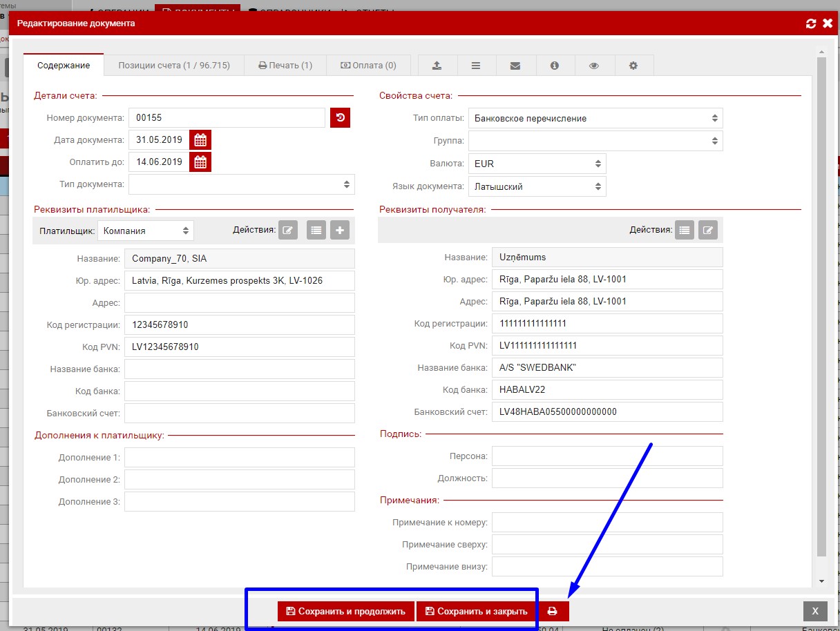Open the Плательщик Компания dropdown
The height and width of the screenshot is (631, 840).
pos(145,231)
